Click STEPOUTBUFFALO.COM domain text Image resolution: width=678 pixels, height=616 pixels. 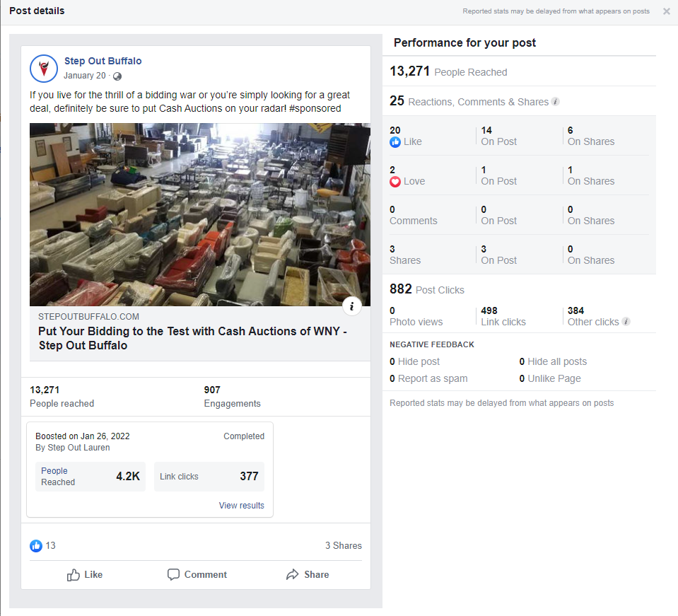[x=88, y=317]
